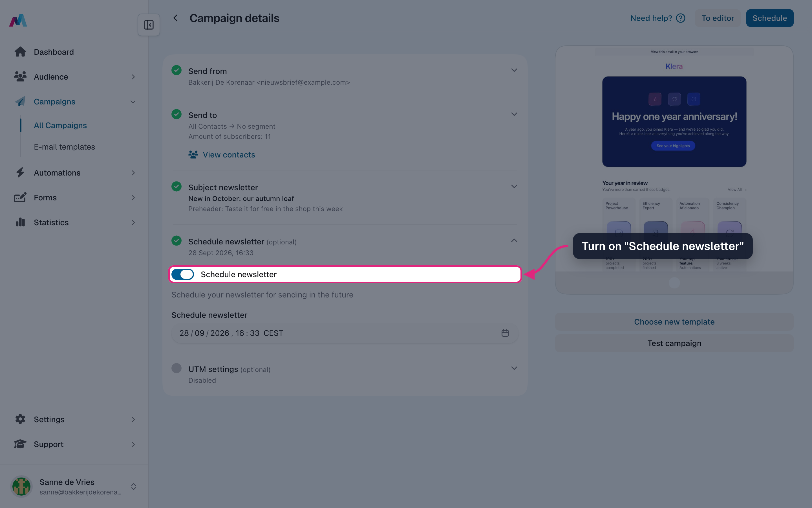
Task: Open the account switcher next to Sanne de Vries
Action: tap(134, 487)
